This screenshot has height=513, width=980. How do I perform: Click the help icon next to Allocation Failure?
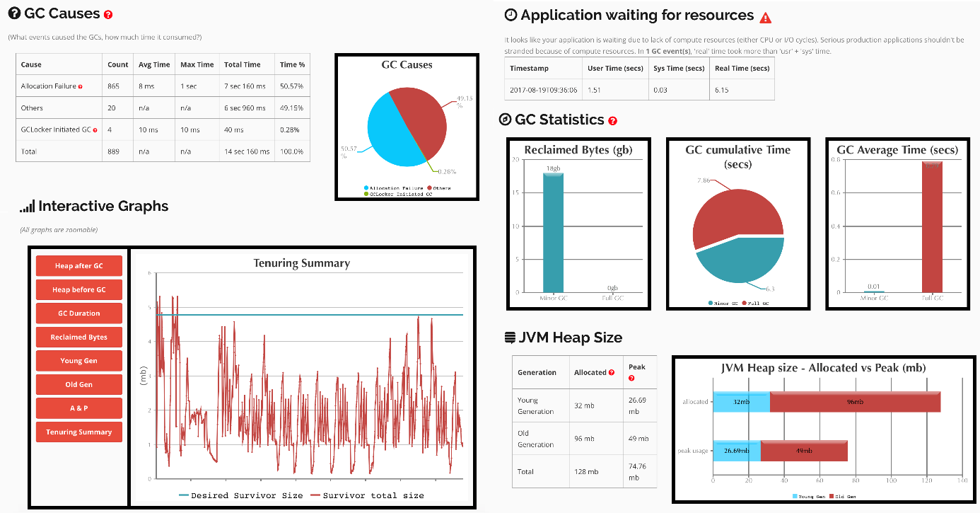(80, 87)
